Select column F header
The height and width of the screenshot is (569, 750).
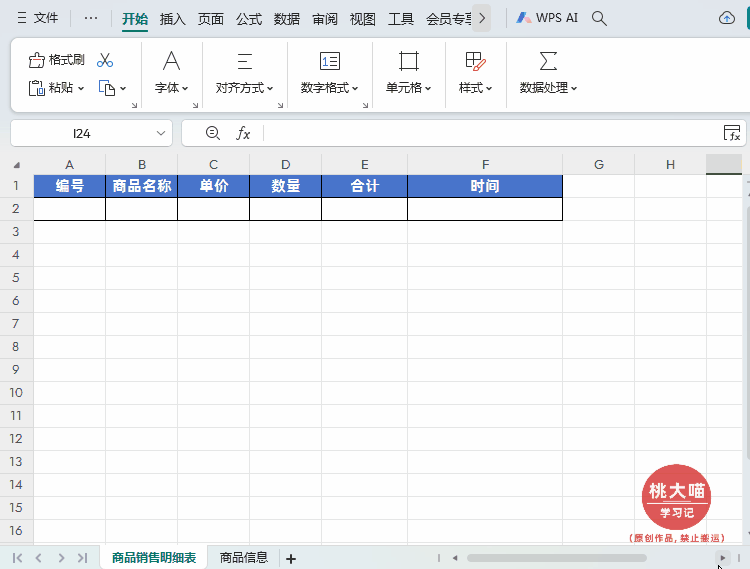pyautogui.click(x=485, y=164)
